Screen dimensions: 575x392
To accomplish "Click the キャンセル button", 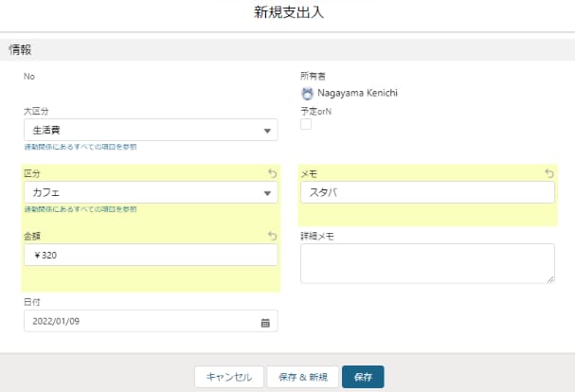I will (229, 377).
